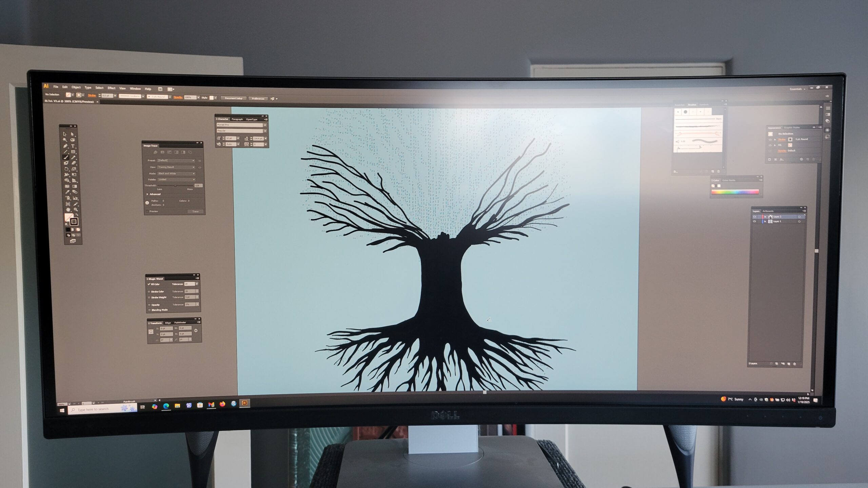Click the Document Setup button
Viewport: 868px width, 488px height.
[x=233, y=98]
